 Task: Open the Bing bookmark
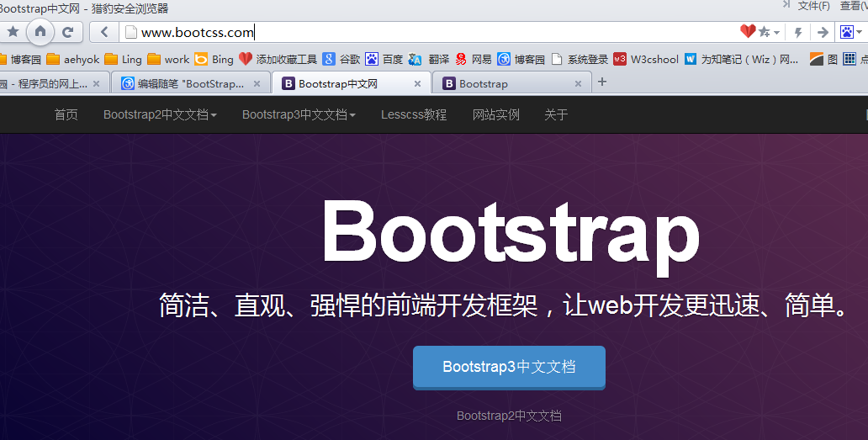tap(214, 59)
